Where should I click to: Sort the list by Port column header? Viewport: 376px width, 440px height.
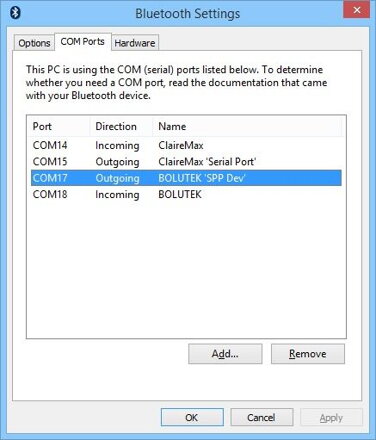tap(59, 126)
